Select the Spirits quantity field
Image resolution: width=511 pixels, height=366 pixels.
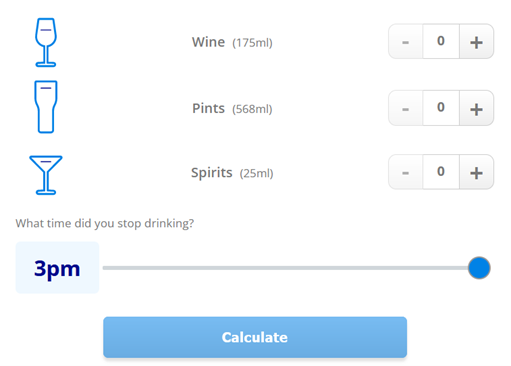tap(441, 172)
